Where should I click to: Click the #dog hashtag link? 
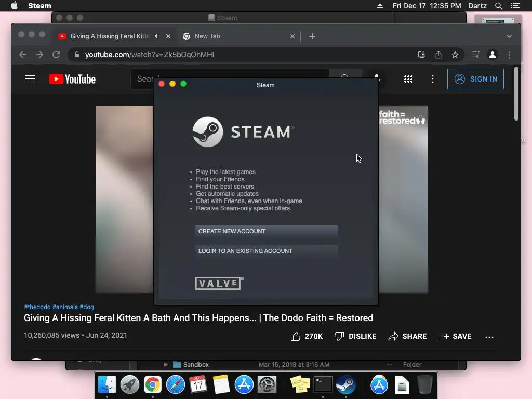(87, 307)
